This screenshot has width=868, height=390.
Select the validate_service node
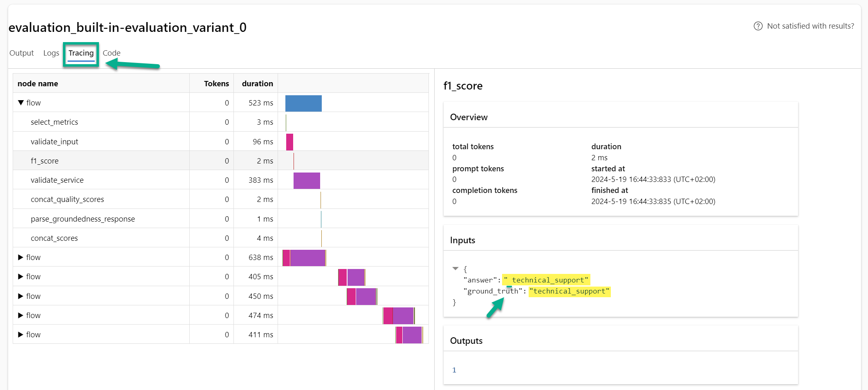(x=57, y=180)
